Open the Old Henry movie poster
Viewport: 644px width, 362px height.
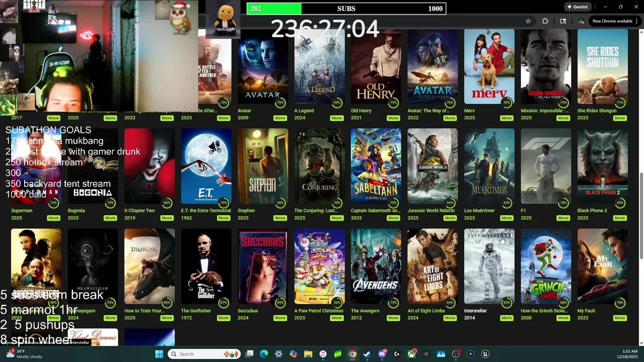pos(376,66)
